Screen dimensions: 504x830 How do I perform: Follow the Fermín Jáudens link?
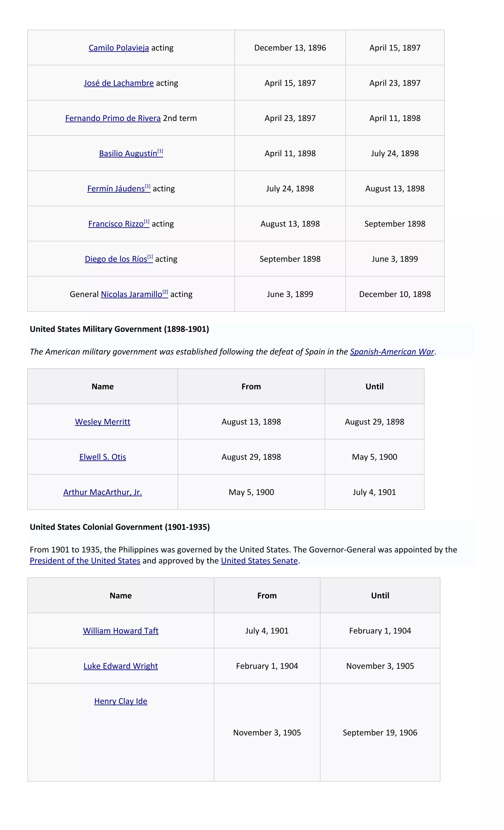pos(116,189)
